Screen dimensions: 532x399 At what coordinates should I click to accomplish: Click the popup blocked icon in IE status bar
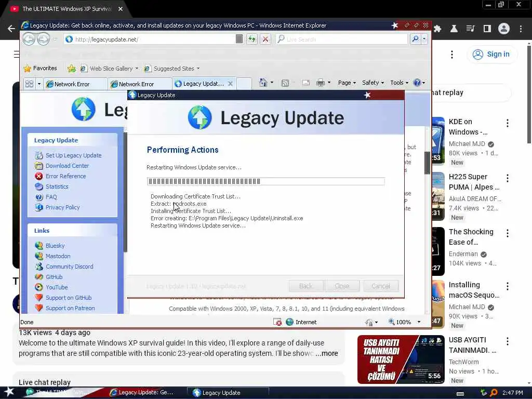(x=277, y=322)
